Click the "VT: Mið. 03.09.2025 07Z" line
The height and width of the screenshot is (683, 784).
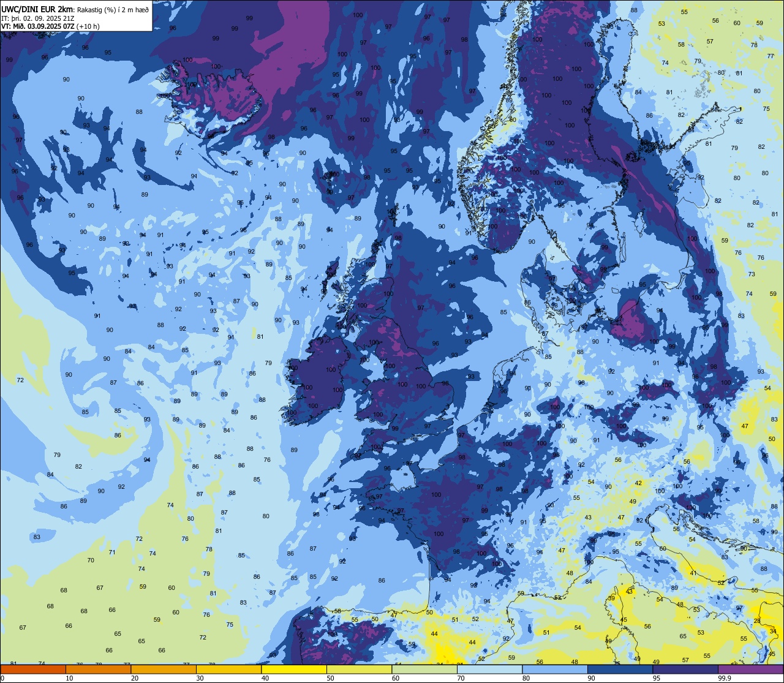click(38, 26)
